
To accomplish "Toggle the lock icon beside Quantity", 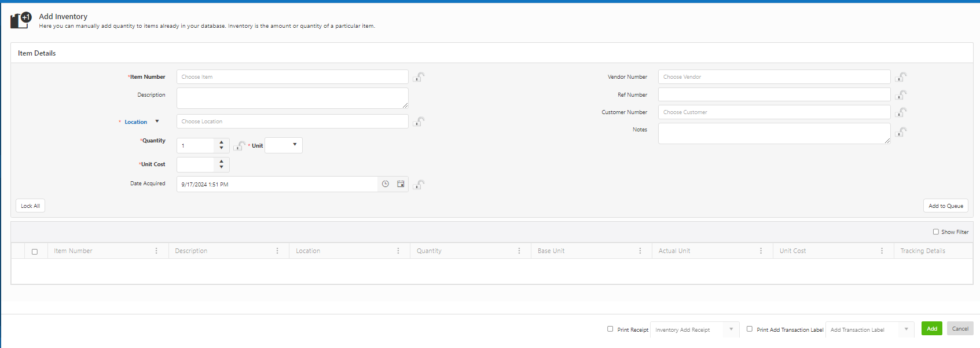I will coord(238,146).
